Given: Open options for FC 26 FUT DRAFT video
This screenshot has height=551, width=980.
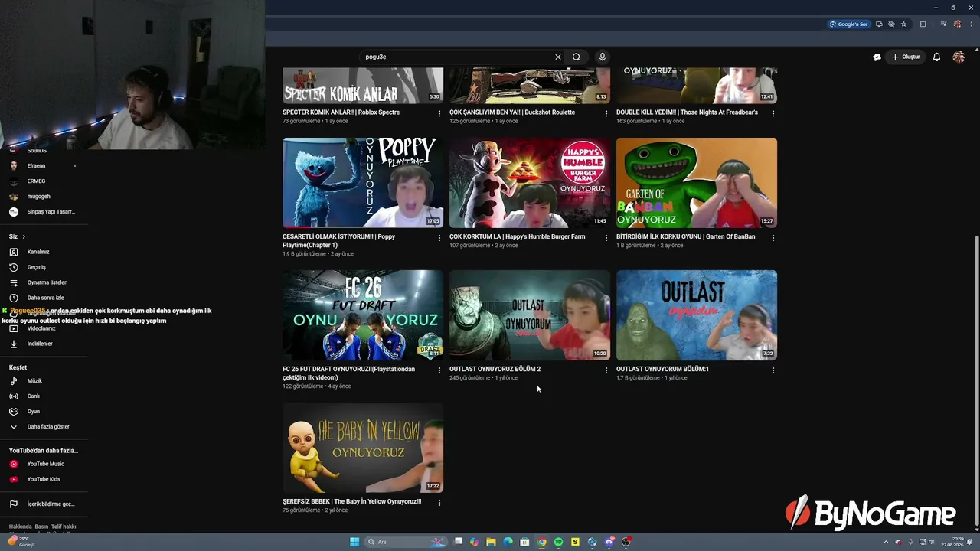Looking at the screenshot, I should click(439, 370).
